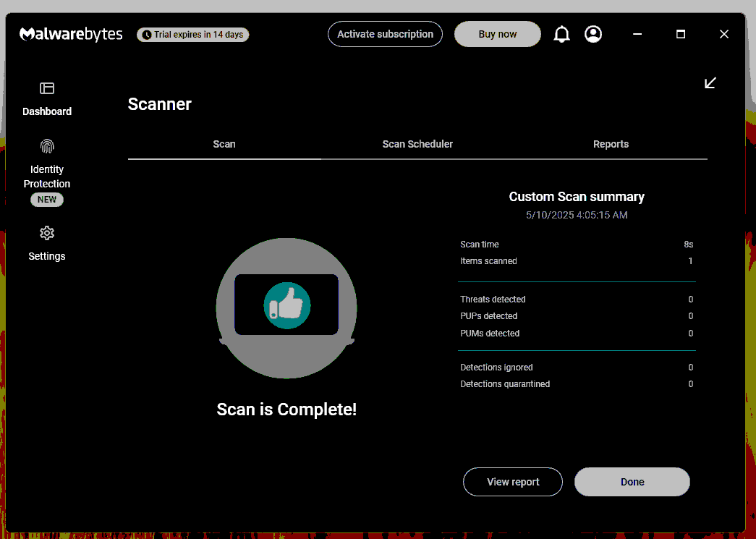Click the Threats detected row label
The height and width of the screenshot is (539, 756).
493,300
